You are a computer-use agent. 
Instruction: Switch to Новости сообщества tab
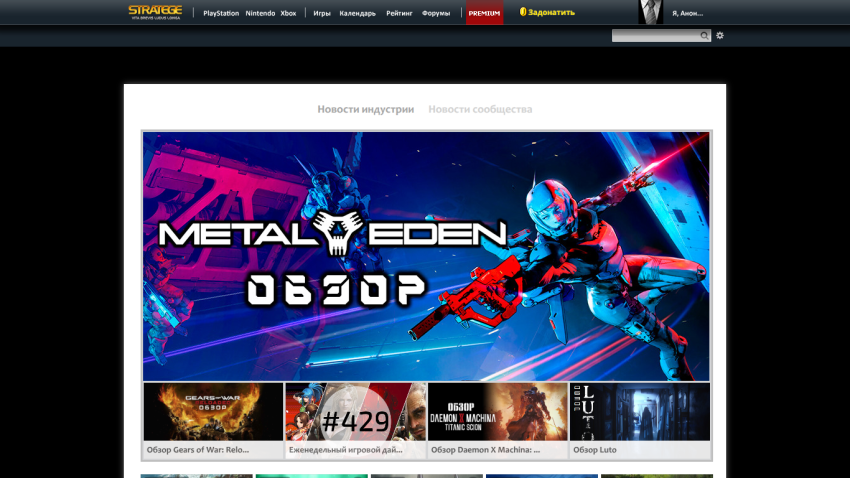point(480,109)
